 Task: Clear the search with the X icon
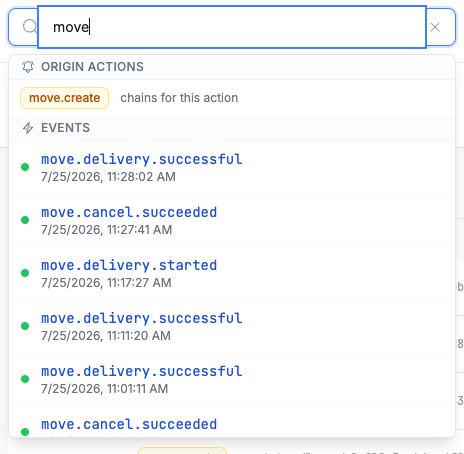pyautogui.click(x=435, y=27)
